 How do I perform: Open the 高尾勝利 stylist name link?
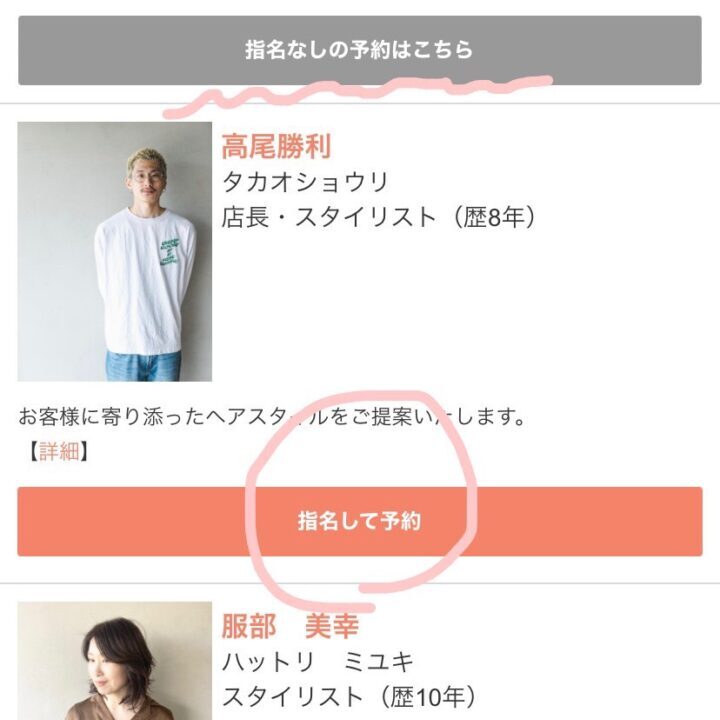276,147
